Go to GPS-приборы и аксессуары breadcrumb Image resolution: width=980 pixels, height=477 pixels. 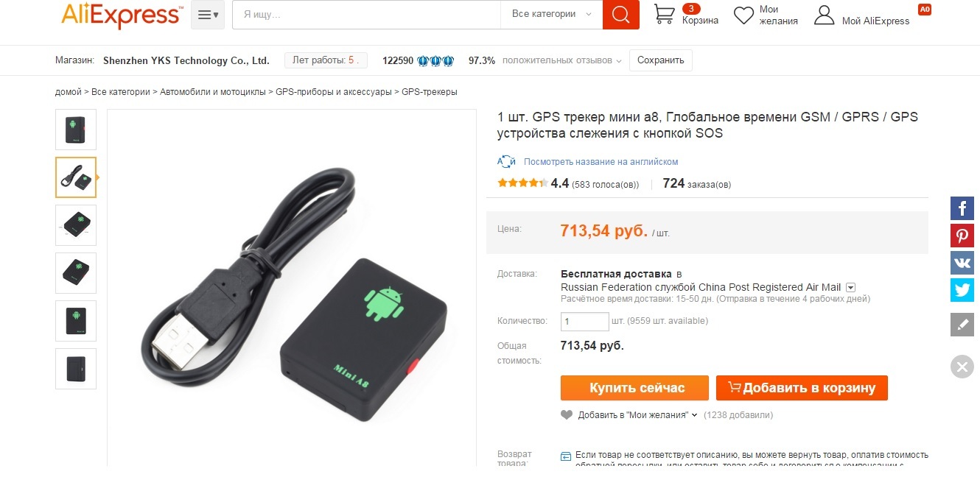click(335, 92)
